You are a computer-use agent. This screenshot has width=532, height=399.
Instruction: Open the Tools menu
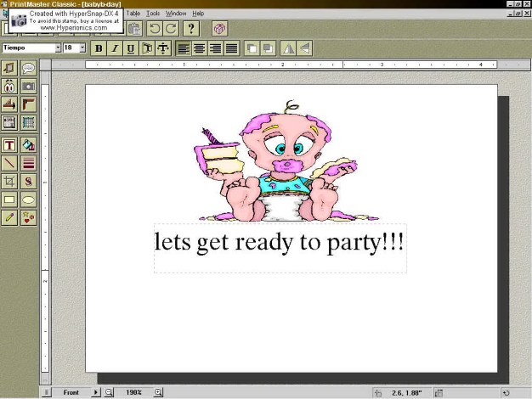point(153,14)
